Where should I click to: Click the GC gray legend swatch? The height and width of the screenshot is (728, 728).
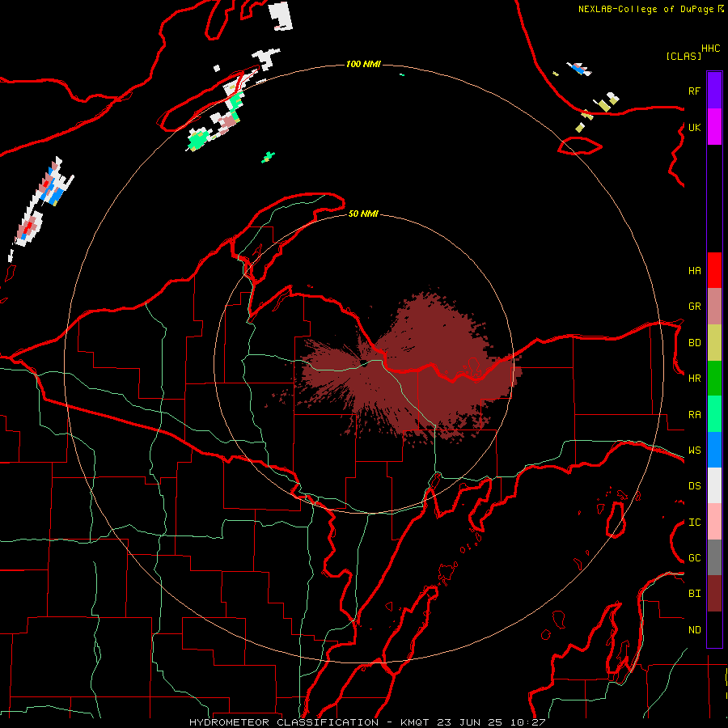[714, 557]
